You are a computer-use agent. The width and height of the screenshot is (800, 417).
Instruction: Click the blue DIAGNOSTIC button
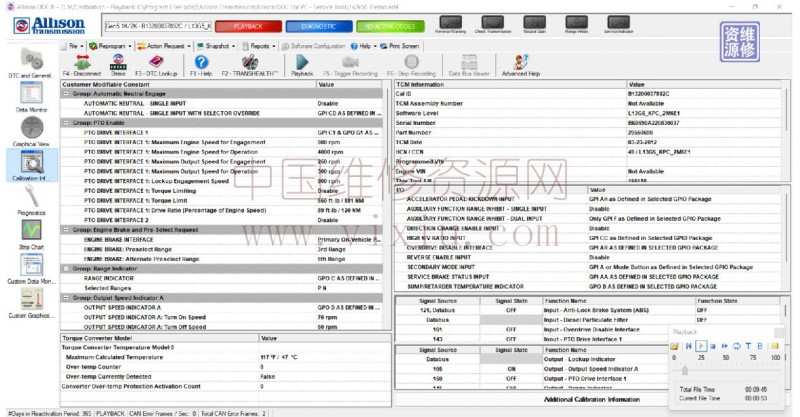[319, 27]
